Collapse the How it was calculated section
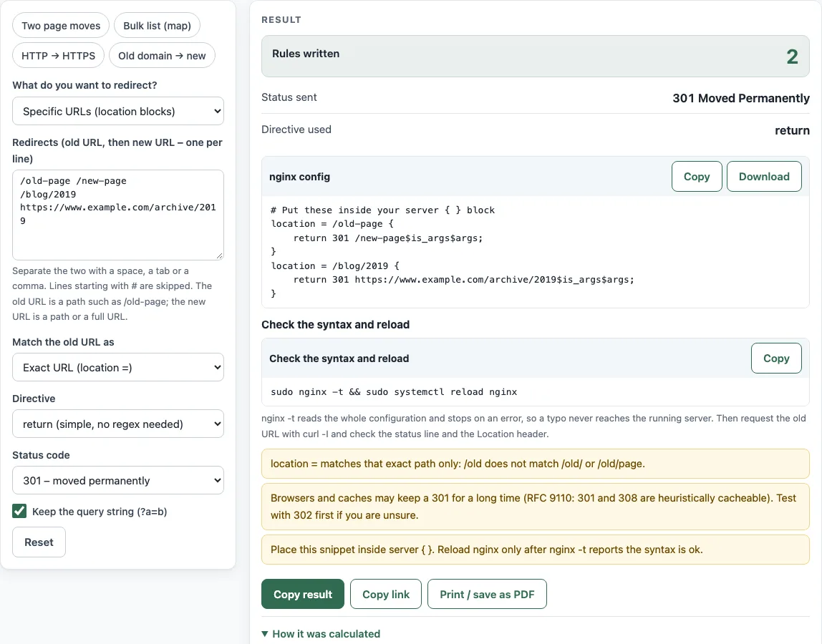Screen dimensions: 822x644 [321, 633]
